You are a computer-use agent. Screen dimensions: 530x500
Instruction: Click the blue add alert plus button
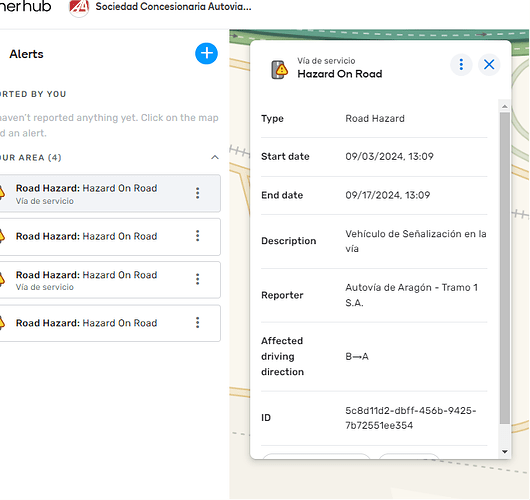tap(206, 53)
